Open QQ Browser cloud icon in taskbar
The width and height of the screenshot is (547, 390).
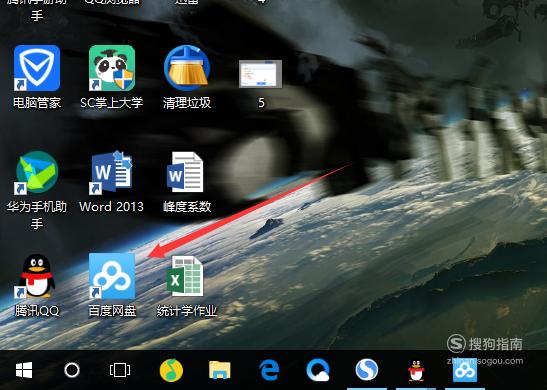pos(318,370)
